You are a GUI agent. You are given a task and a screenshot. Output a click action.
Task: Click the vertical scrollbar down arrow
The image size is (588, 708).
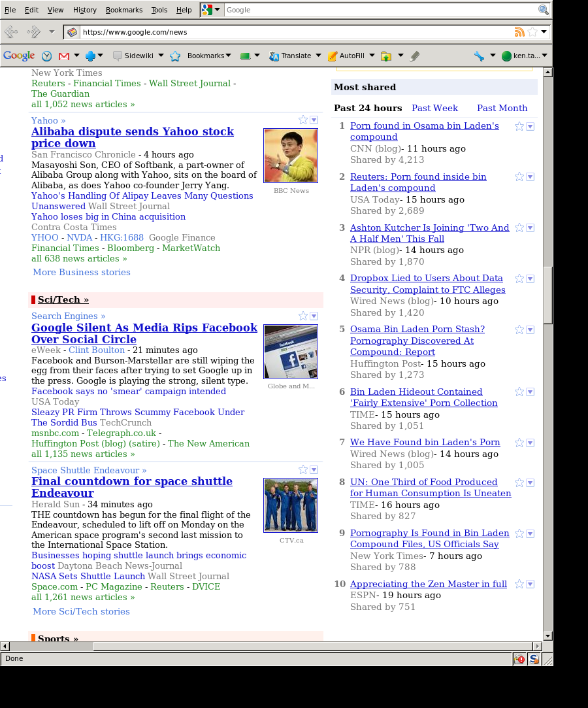547,636
